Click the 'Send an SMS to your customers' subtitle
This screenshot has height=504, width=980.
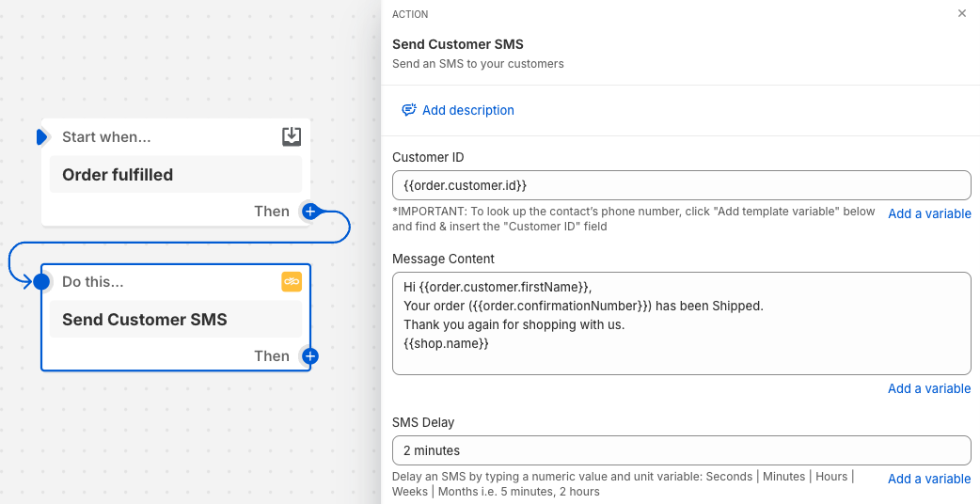click(x=478, y=64)
